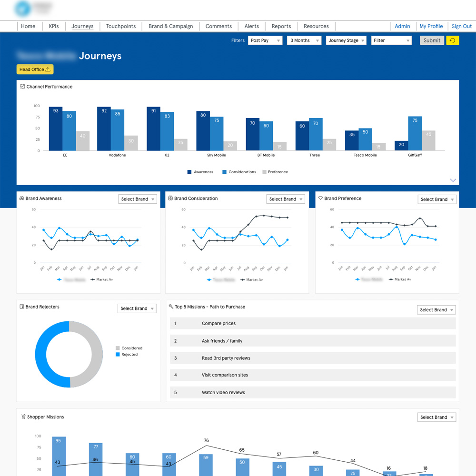476x476 pixels.
Task: Click the Submit button
Action: coord(432,40)
